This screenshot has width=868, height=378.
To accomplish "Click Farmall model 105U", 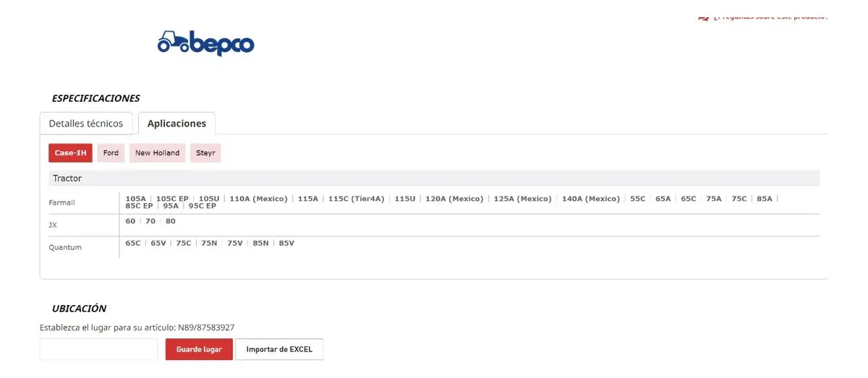I will [209, 199].
